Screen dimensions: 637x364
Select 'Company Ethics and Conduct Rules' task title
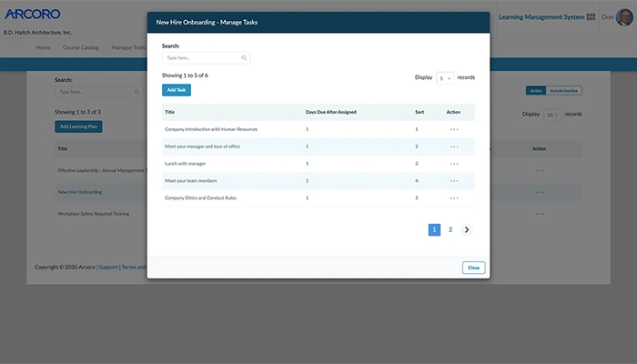(x=200, y=197)
